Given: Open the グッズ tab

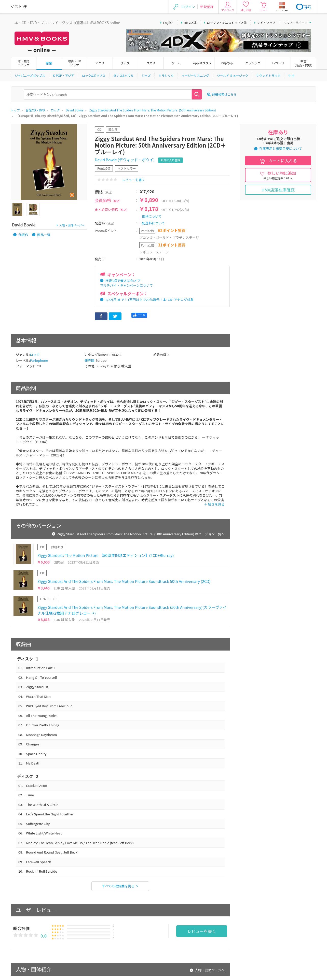Looking at the screenshot, I should click(125, 63).
